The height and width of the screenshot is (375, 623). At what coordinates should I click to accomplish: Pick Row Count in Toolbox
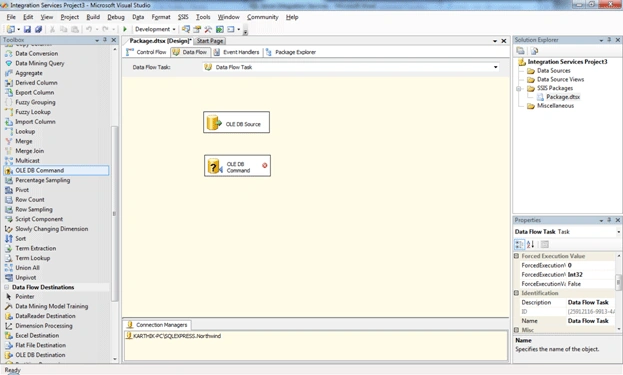pyautogui.click(x=30, y=199)
